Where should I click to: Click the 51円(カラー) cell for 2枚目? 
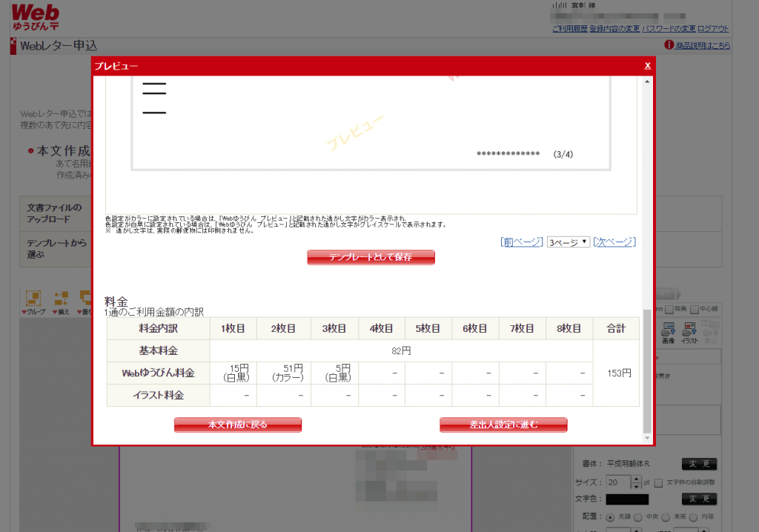point(284,373)
